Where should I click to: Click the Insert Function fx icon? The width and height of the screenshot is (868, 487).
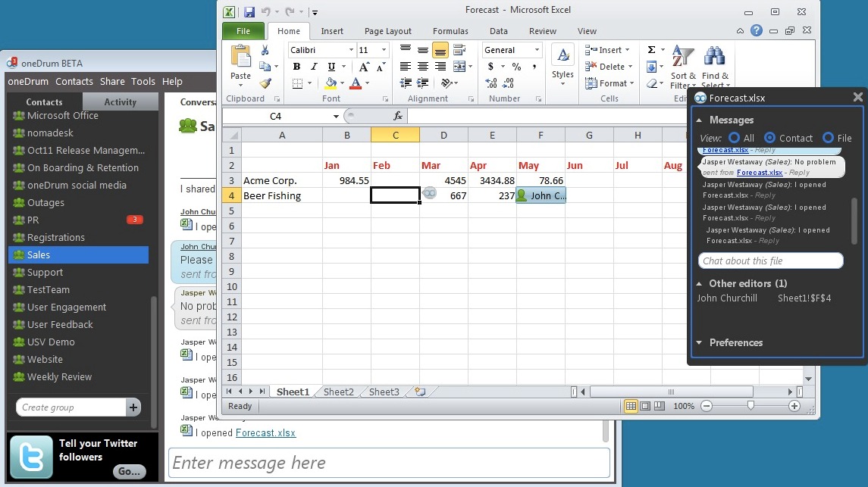[x=397, y=116]
